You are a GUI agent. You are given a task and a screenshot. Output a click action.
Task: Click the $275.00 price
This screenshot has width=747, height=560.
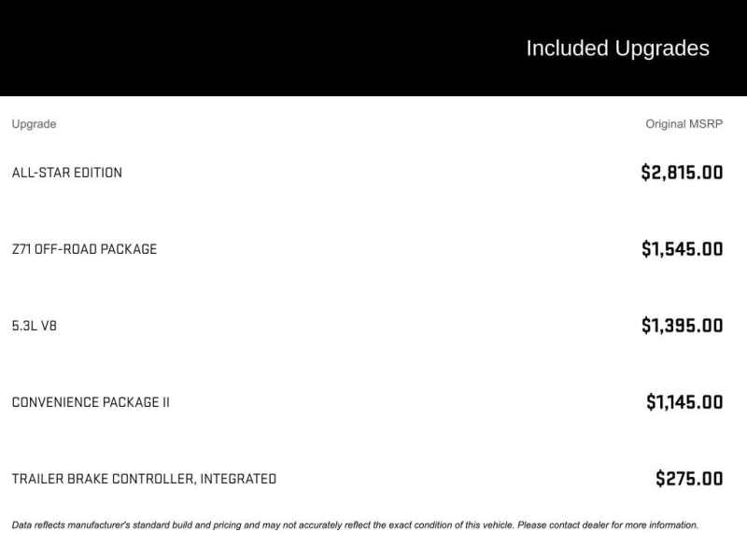[689, 479]
